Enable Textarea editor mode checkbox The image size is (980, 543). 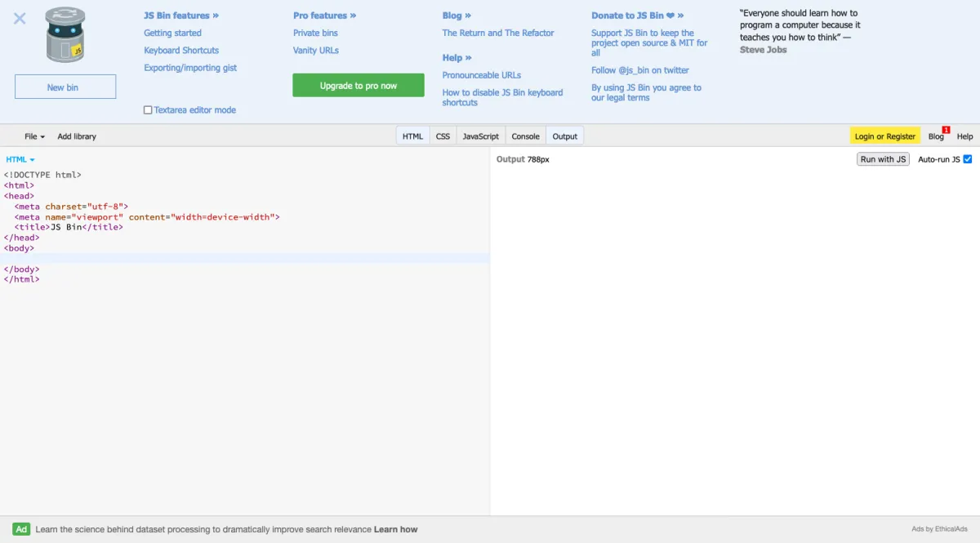[x=148, y=110]
